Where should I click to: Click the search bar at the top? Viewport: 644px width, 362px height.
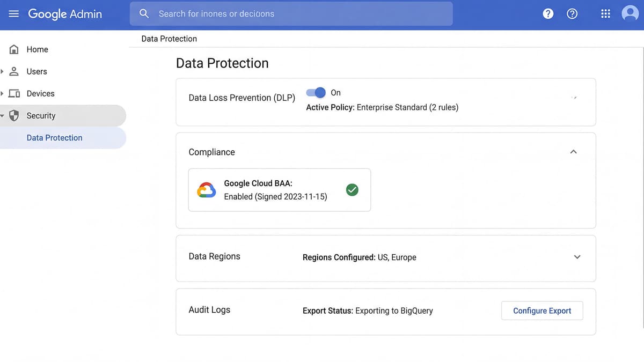click(x=291, y=13)
